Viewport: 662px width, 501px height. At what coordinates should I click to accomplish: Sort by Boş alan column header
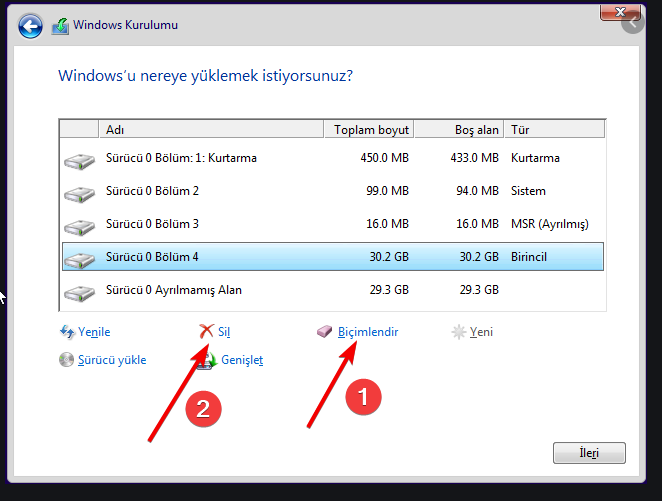459,130
